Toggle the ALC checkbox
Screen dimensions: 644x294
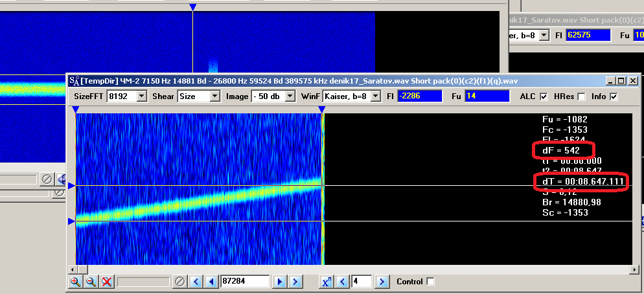point(544,97)
